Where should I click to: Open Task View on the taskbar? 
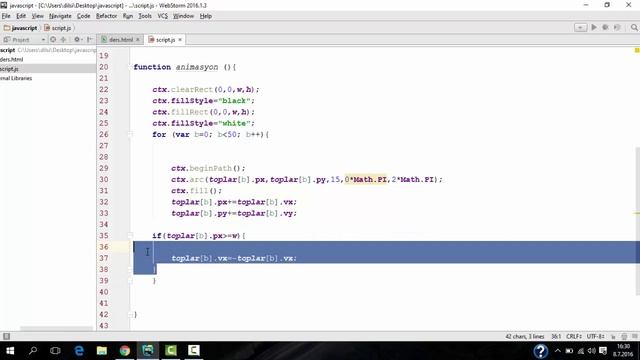pos(55,351)
